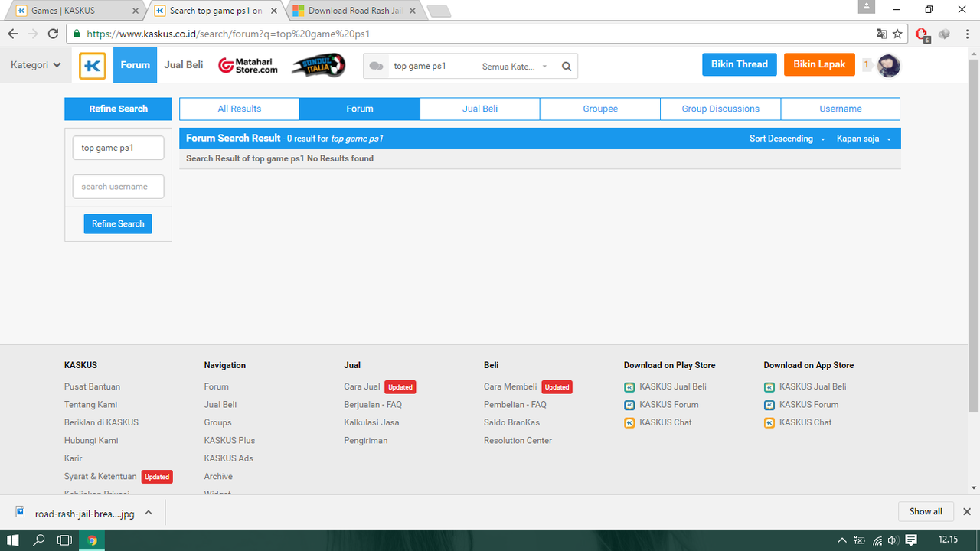Click the Bikin Lapak button

tap(819, 64)
